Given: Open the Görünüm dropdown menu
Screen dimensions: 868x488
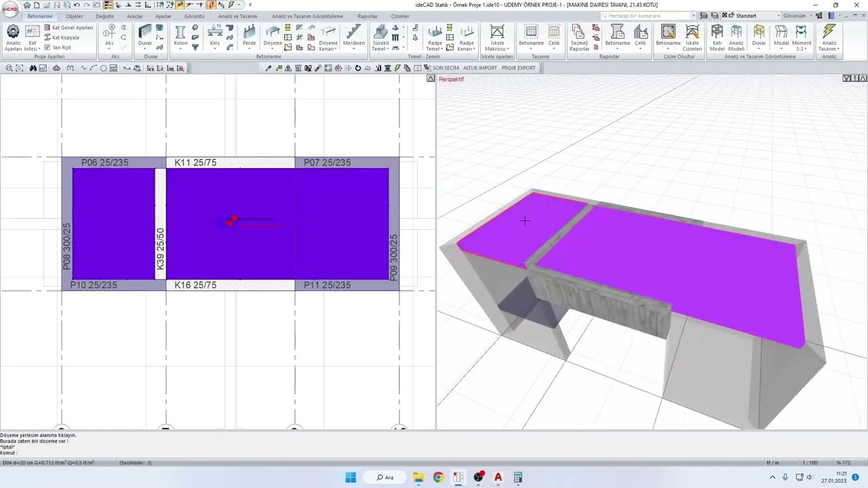Looking at the screenshot, I should point(796,16).
